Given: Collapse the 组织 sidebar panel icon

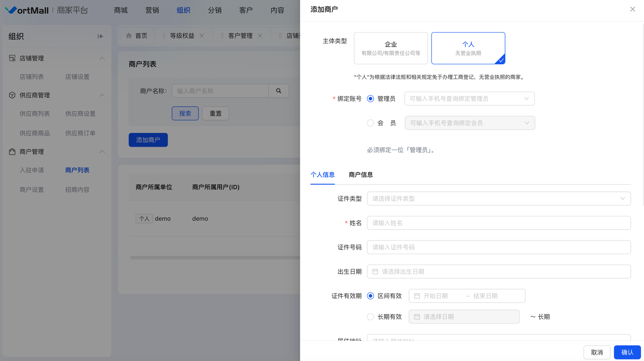Looking at the screenshot, I should point(100,36).
